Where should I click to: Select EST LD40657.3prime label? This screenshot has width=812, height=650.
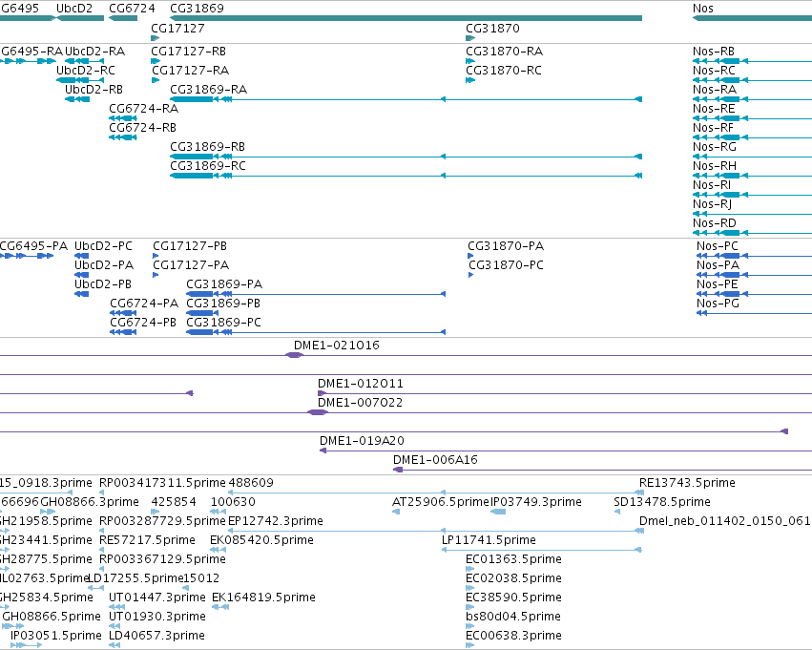coord(156,636)
